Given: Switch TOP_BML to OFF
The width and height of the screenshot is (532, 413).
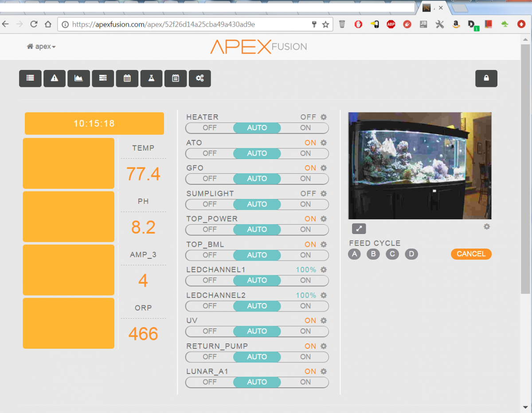Looking at the screenshot, I should [x=210, y=255].
